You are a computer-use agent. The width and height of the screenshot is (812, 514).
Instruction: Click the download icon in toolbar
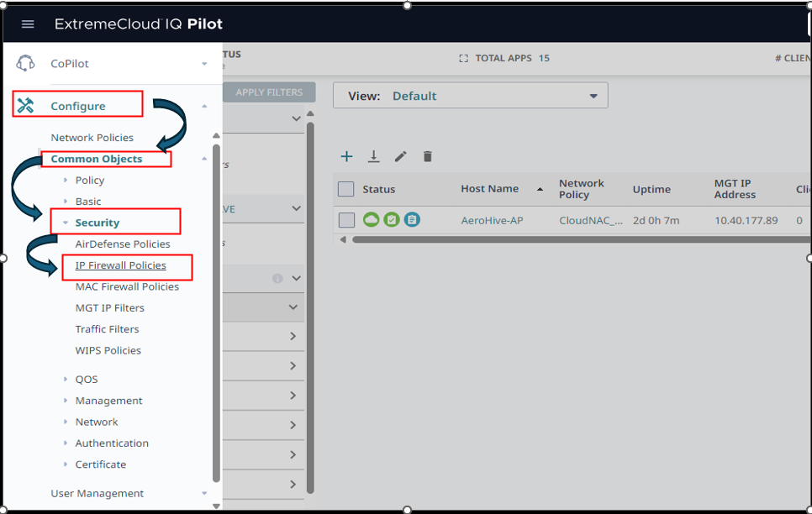pos(373,156)
